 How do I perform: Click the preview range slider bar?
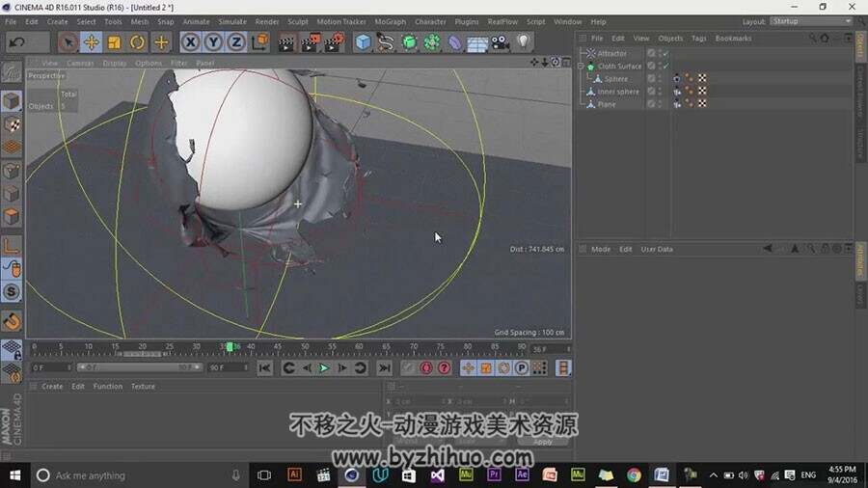[140, 367]
